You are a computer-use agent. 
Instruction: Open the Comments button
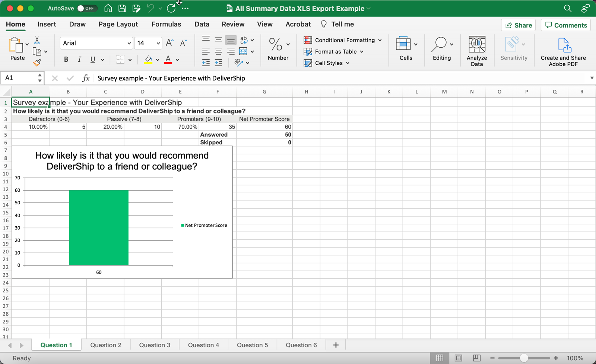pos(565,25)
